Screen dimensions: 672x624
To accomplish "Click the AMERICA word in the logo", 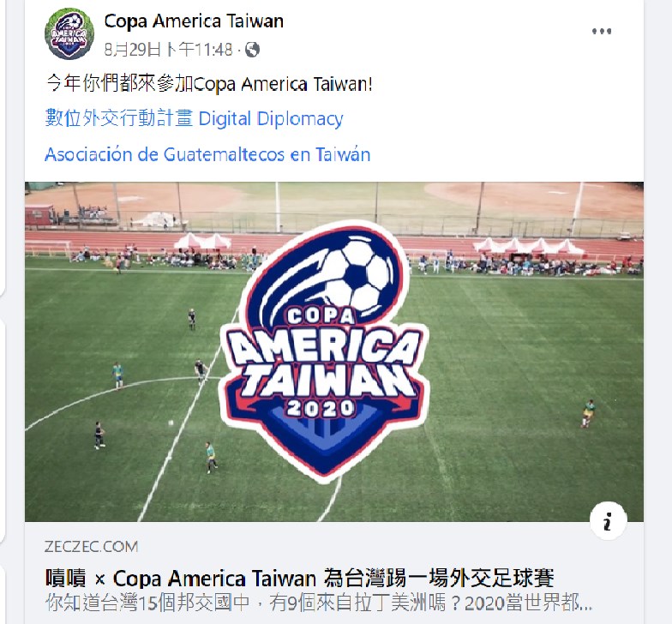I will coord(324,348).
